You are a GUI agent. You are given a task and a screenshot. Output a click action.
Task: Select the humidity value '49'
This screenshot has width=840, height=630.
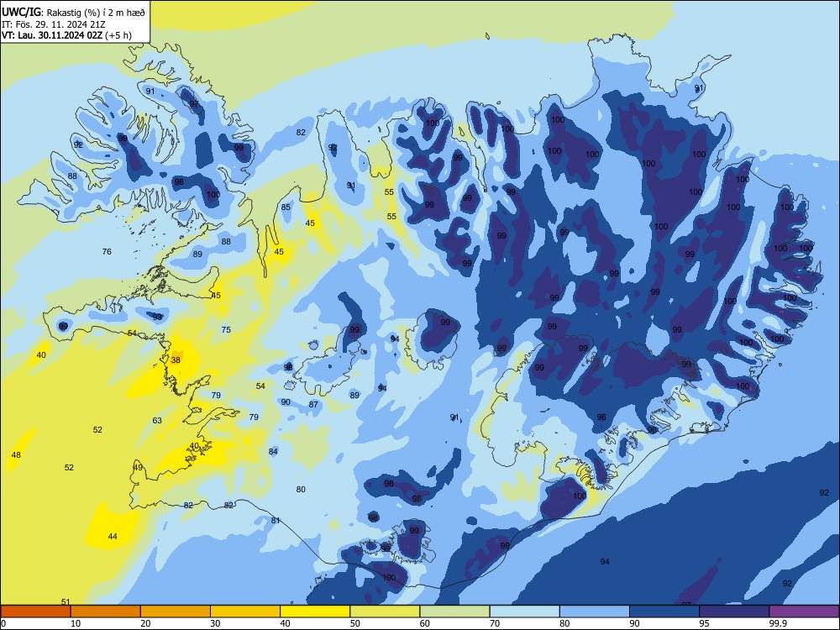(139, 468)
